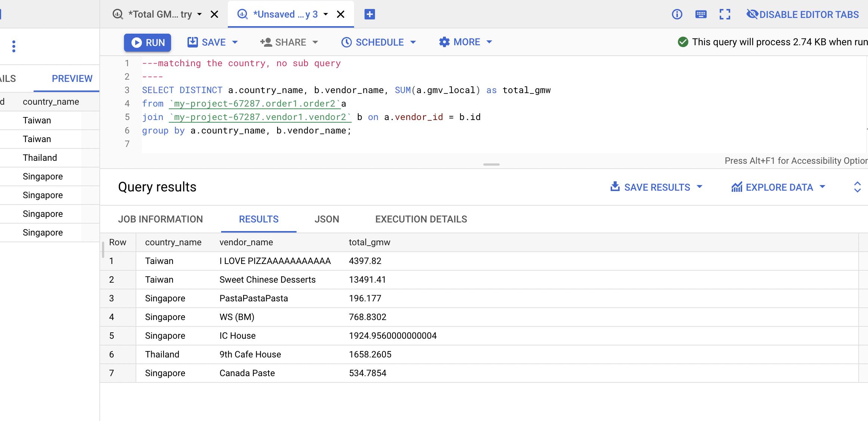
Task: Disable editor tabs toggle
Action: pyautogui.click(x=803, y=15)
